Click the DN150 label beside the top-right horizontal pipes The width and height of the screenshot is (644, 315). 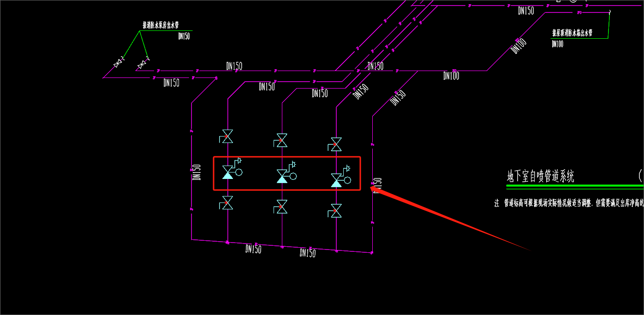pyautogui.click(x=526, y=11)
